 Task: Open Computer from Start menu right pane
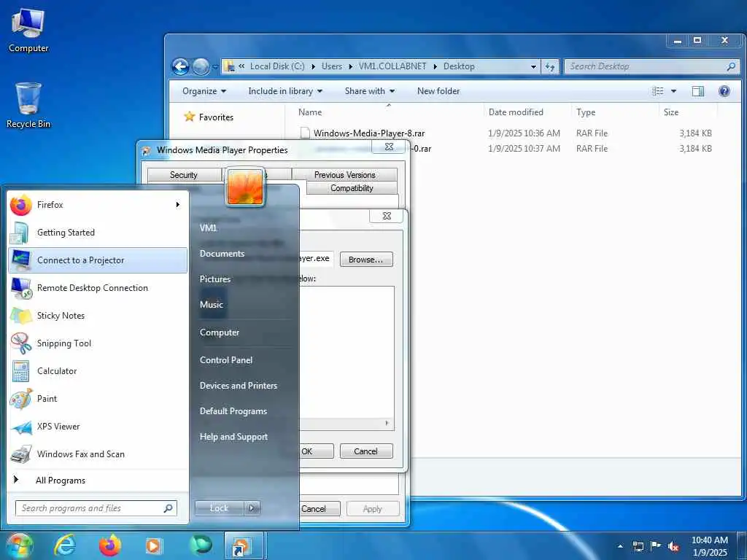pos(219,332)
